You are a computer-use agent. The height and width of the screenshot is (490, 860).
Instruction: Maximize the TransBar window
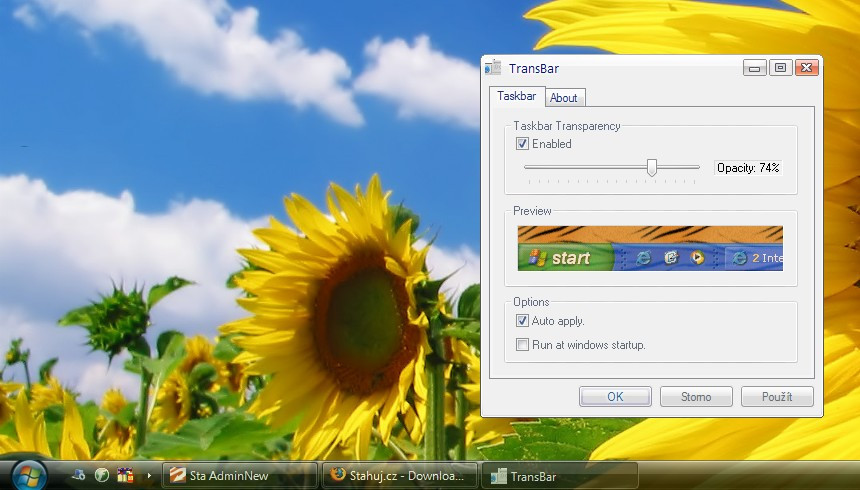point(780,67)
